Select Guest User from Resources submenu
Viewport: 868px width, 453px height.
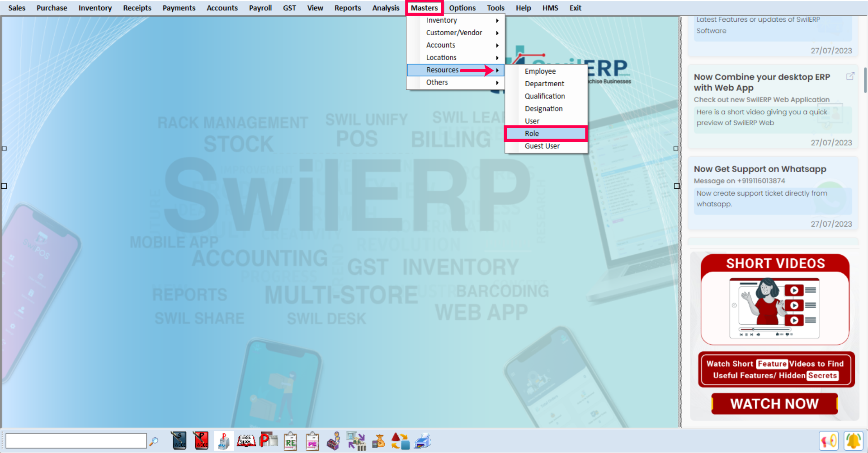pyautogui.click(x=546, y=146)
